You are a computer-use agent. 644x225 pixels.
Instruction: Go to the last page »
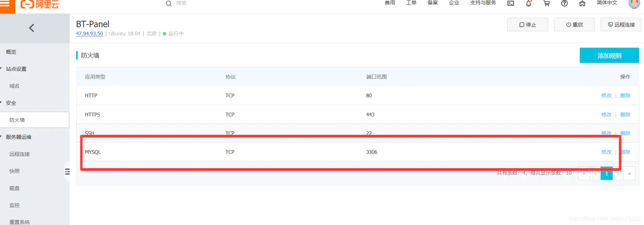[629, 174]
